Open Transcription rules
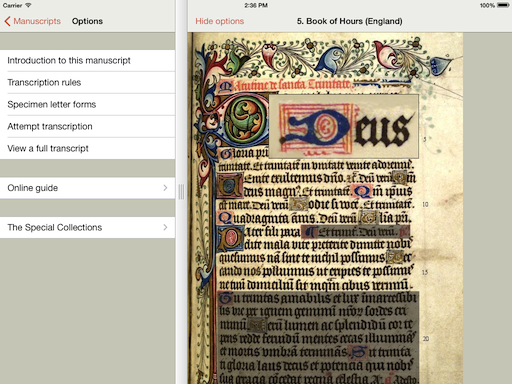The width and height of the screenshot is (512, 384). tap(87, 82)
